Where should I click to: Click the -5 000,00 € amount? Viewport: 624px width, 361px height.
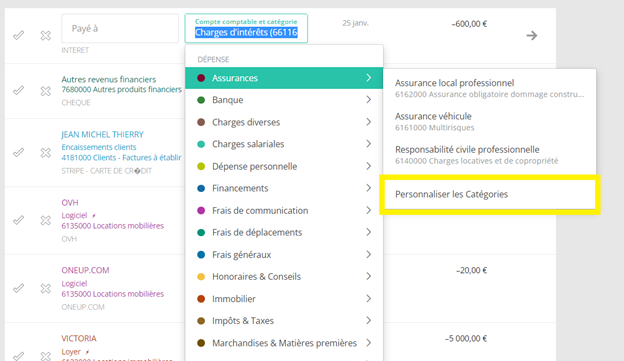(466, 339)
